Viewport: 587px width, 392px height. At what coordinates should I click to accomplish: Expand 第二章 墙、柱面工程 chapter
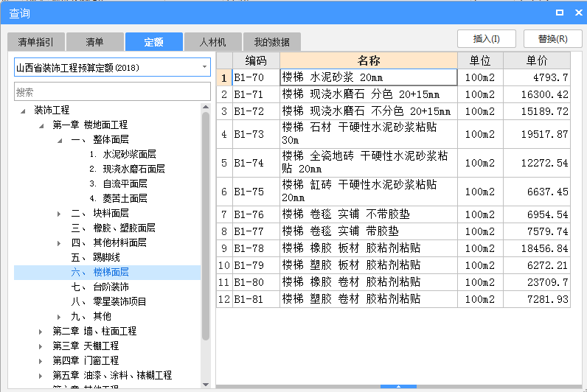click(x=41, y=332)
